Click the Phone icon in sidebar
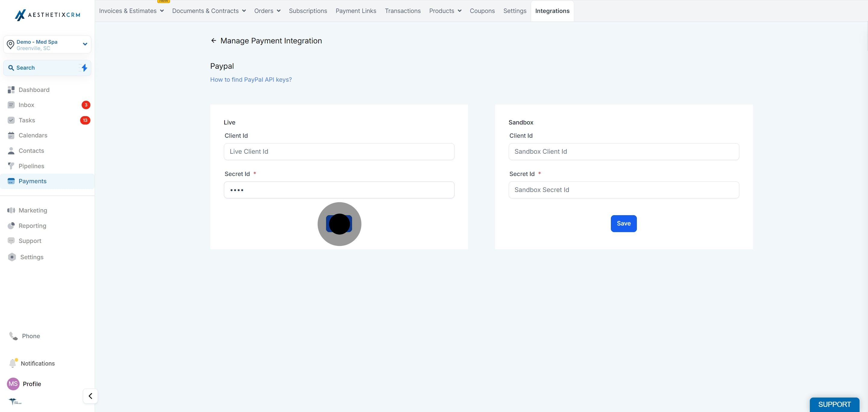The width and height of the screenshot is (868, 412). coord(13,336)
